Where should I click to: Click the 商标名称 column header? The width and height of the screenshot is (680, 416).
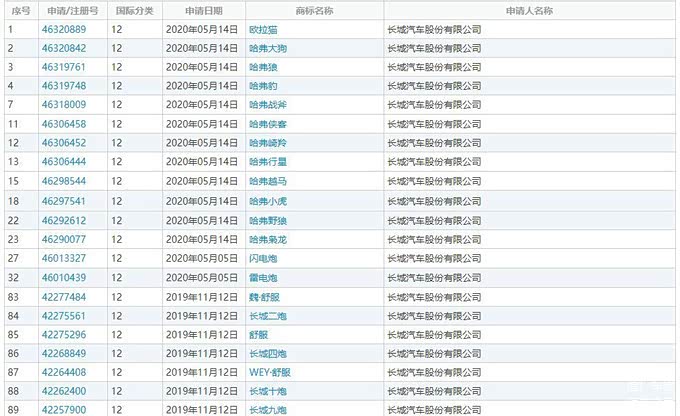[314, 10]
